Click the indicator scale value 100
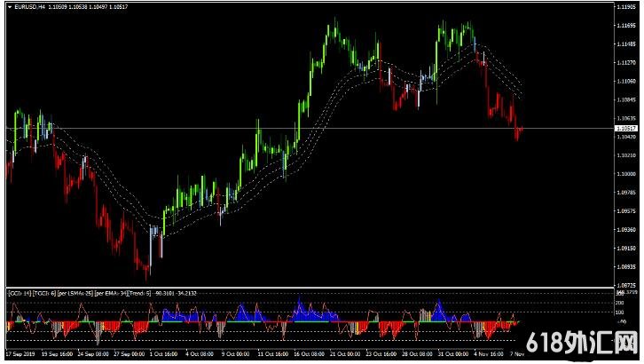 (x=620, y=313)
